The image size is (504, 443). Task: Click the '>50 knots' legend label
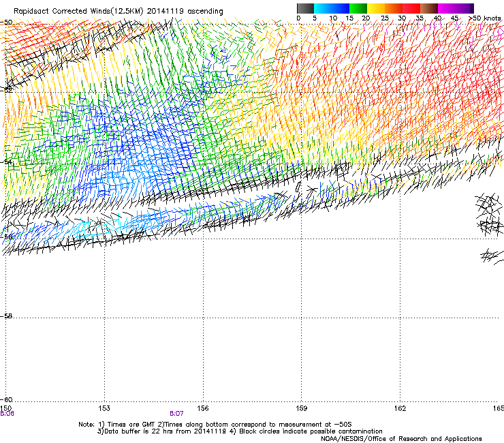[484, 18]
